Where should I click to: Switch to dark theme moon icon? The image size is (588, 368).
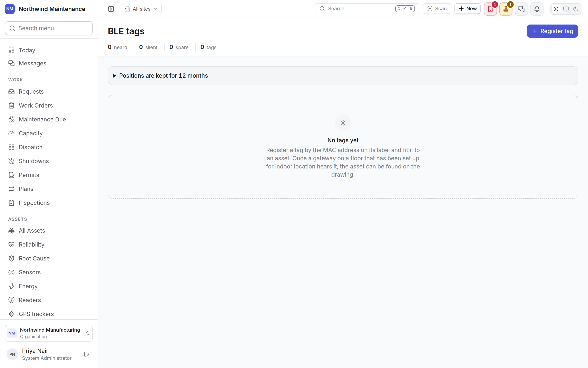pyautogui.click(x=576, y=9)
